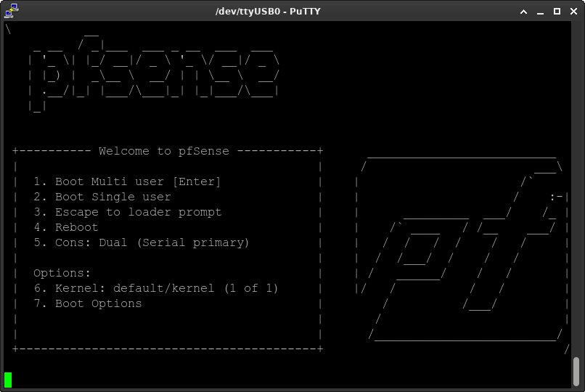Viewport: 585px width, 392px height.
Task: Click '5. Cons: Dual (Serial primary)' text
Action: 142,242
